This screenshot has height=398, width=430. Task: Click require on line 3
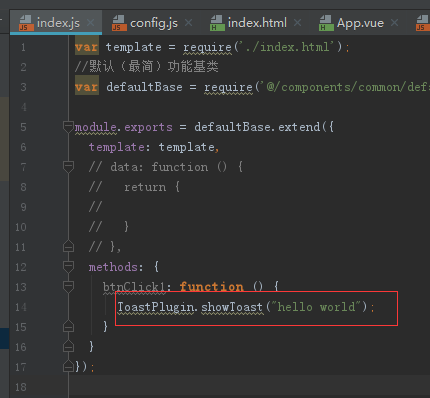click(x=228, y=87)
